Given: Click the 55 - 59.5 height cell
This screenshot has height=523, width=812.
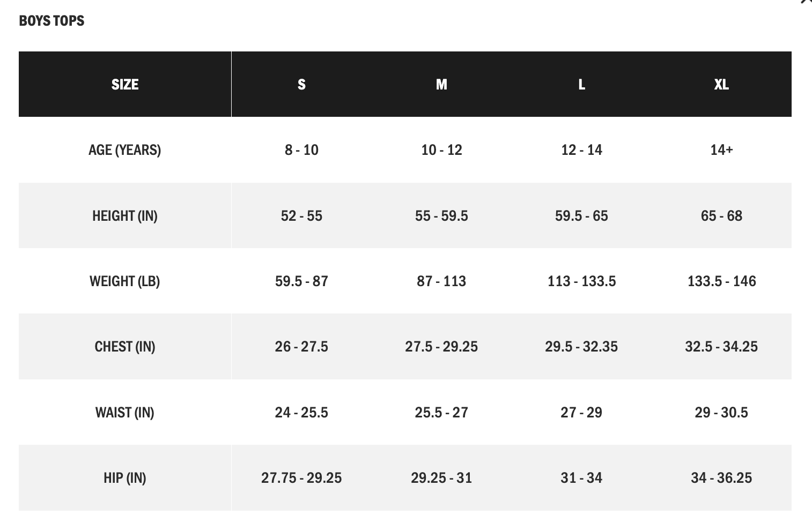Looking at the screenshot, I should (441, 215).
